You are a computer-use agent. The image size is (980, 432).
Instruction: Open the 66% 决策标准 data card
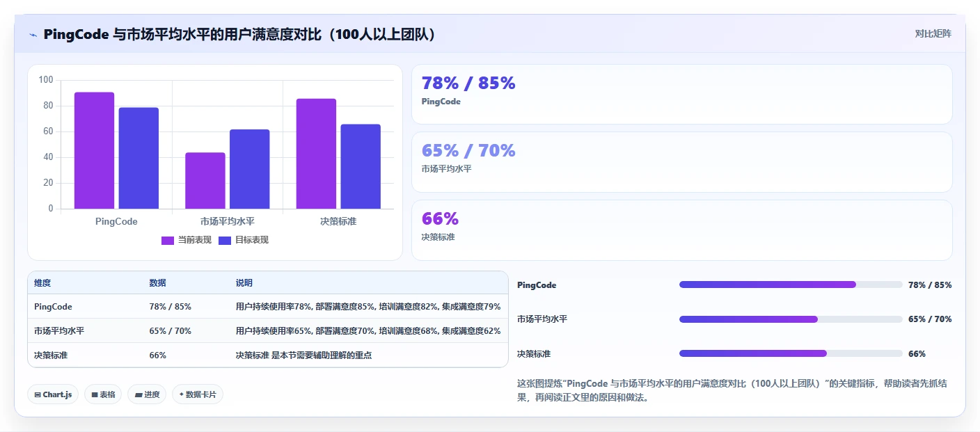coord(681,230)
